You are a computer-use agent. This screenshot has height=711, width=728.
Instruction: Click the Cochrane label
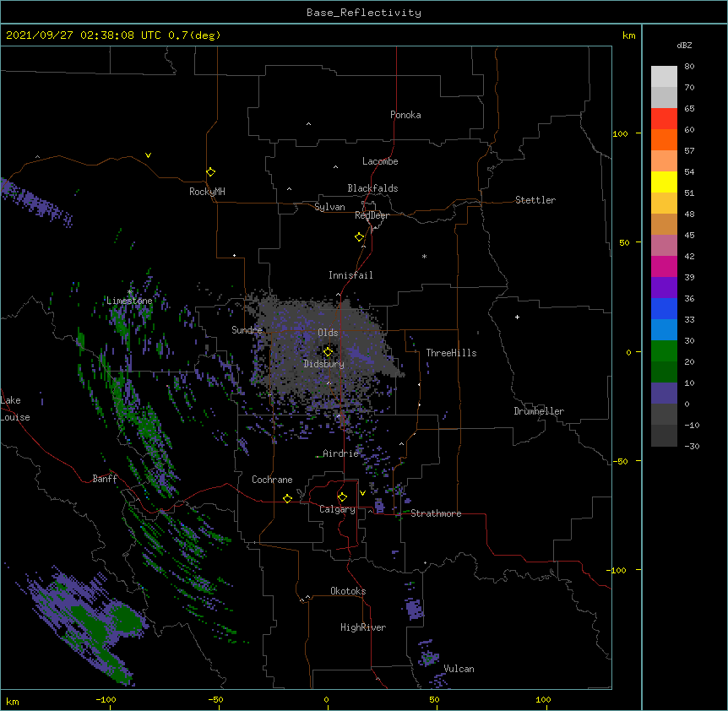click(272, 480)
